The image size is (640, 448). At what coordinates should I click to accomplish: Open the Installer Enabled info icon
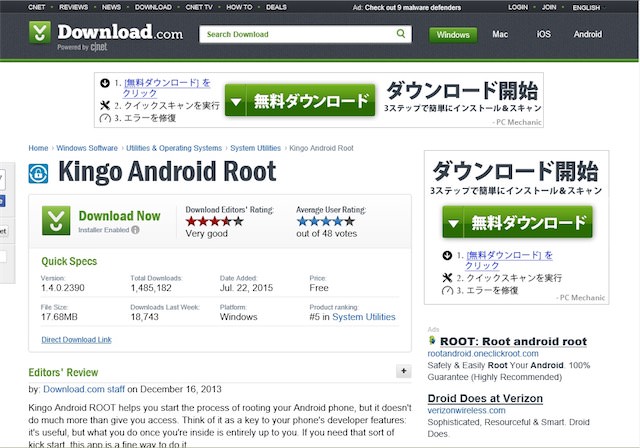[x=135, y=230]
